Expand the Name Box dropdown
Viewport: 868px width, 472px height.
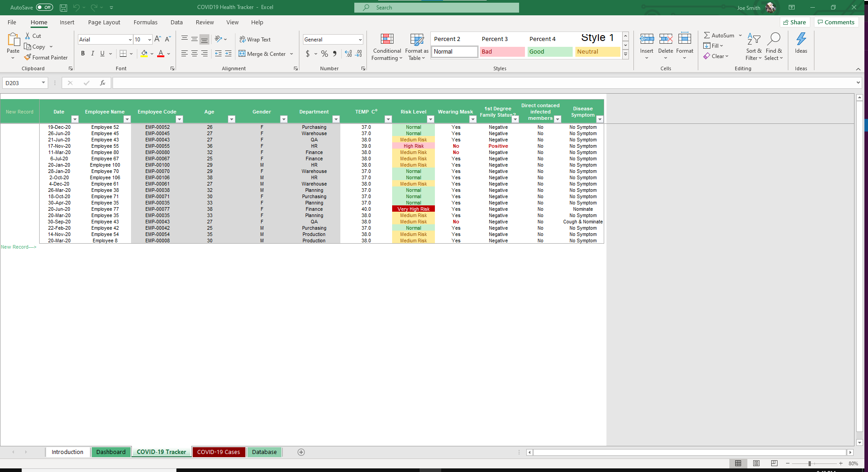[x=43, y=83]
